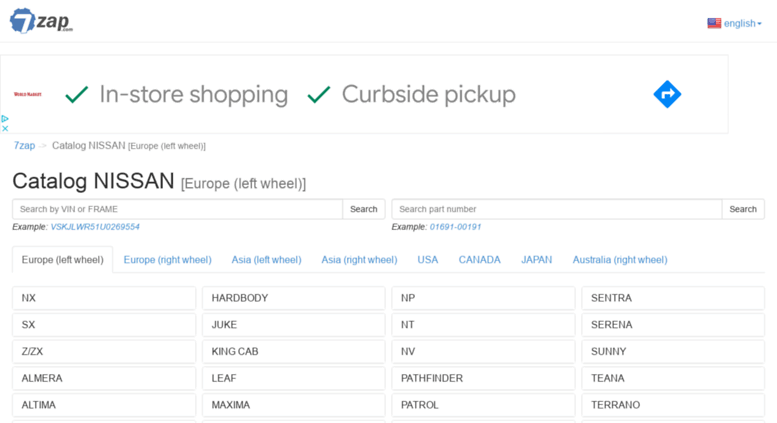
Task: Open the ALMERA model catalog
Action: click(104, 378)
